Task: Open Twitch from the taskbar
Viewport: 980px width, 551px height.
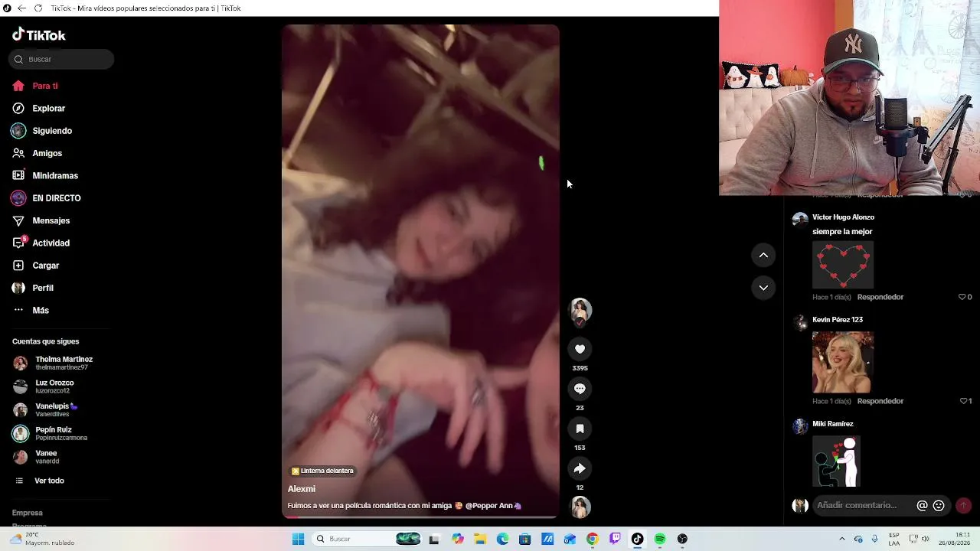Action: coord(615,539)
